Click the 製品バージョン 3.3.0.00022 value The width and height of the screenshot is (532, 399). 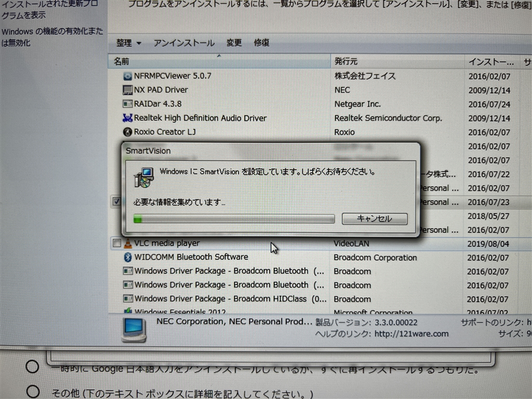click(x=396, y=322)
